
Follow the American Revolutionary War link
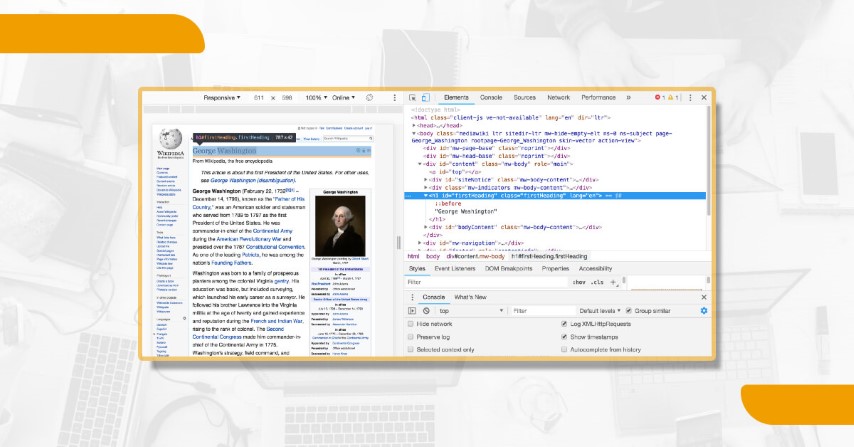coord(249,239)
